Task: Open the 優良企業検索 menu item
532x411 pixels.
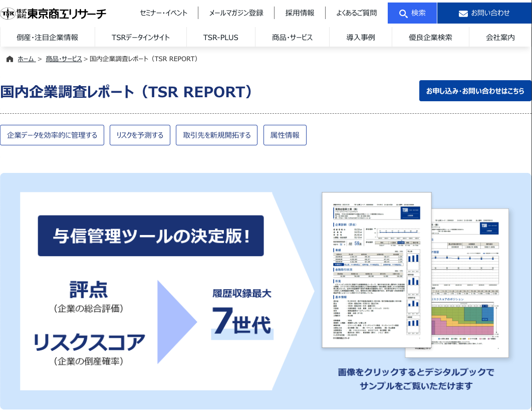Action: [x=430, y=37]
